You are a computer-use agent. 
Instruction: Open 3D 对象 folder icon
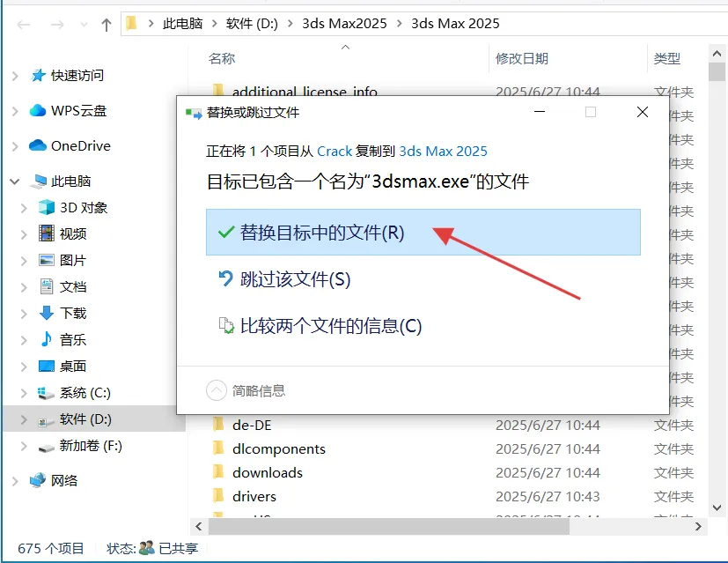pyautogui.click(x=47, y=207)
